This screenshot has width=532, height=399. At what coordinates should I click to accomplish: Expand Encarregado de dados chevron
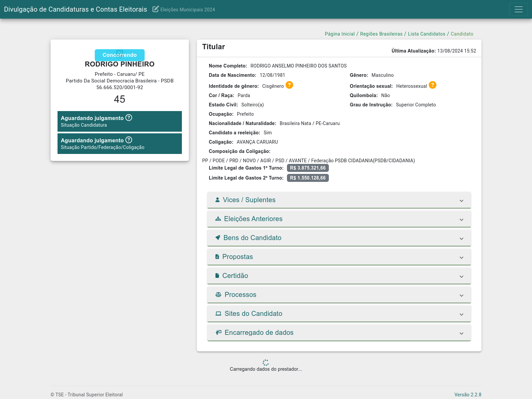tap(462, 333)
